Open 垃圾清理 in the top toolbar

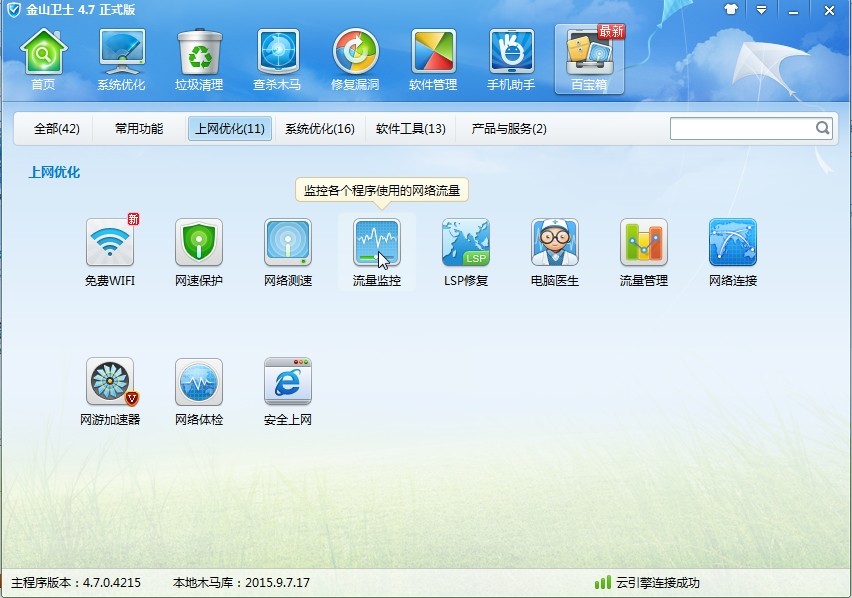(199, 59)
